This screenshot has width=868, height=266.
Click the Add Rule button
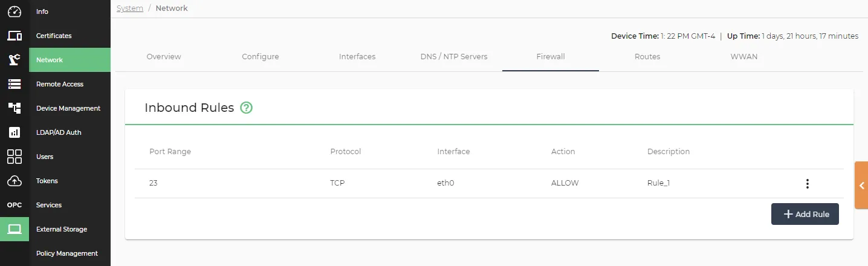tap(805, 214)
